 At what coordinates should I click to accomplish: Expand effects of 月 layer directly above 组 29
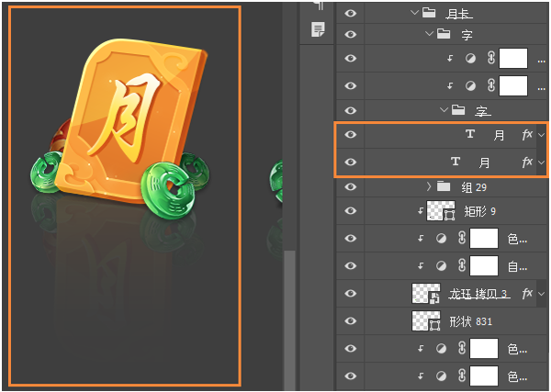[541, 162]
